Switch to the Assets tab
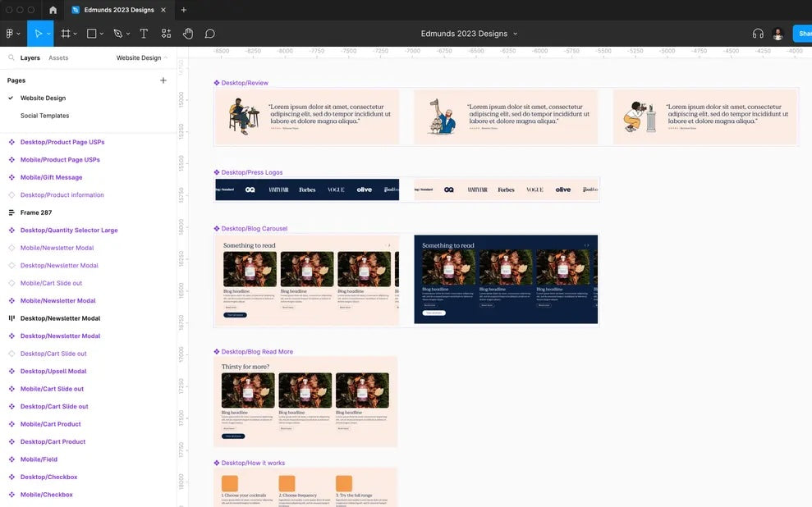This screenshot has height=507, width=812. click(x=58, y=58)
